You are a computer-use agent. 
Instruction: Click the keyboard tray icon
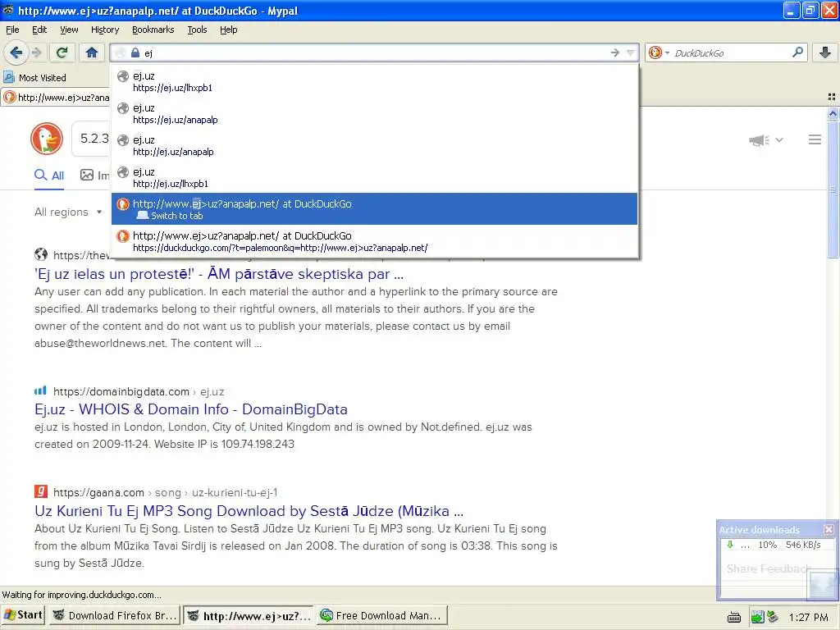click(734, 618)
